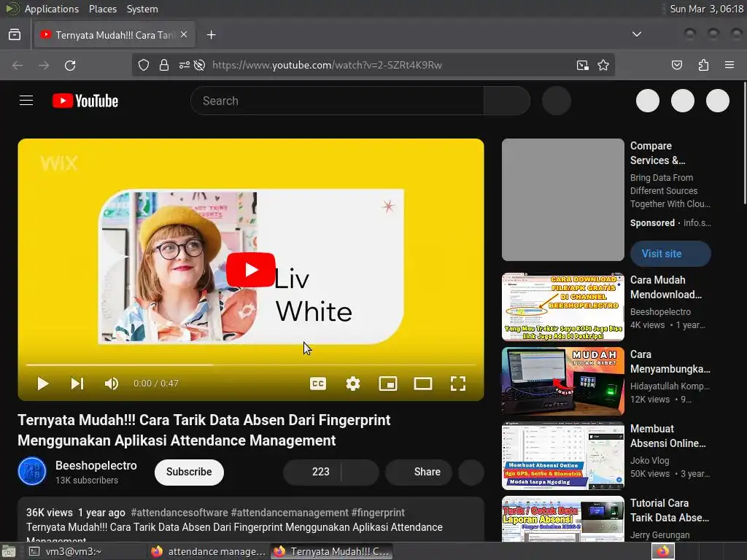
Task: Open the Applications menu
Action: click(52, 9)
